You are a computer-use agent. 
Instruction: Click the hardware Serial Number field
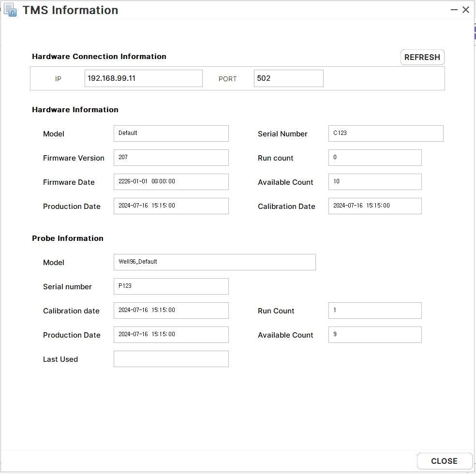point(386,133)
